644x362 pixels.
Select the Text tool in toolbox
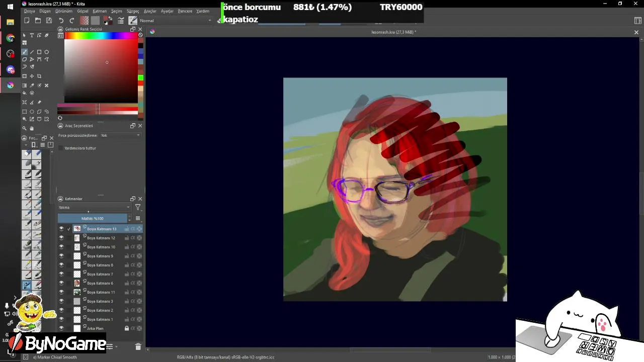point(32,35)
